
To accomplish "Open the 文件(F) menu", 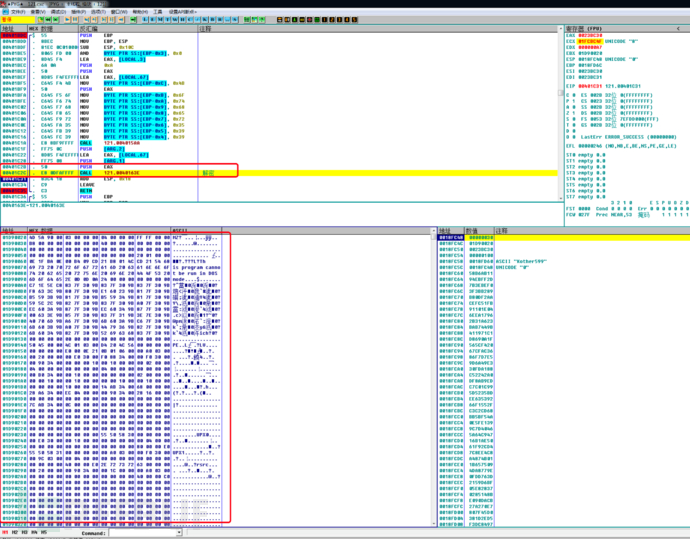I will point(18,12).
